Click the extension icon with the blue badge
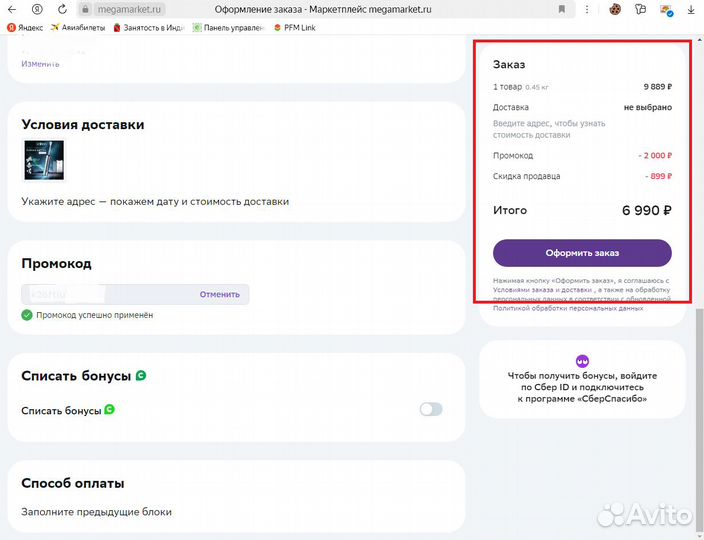 point(666,9)
